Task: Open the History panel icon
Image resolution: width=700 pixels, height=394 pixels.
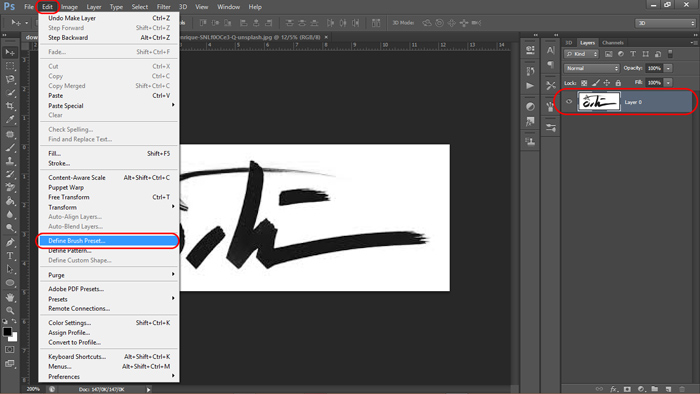Action: pyautogui.click(x=530, y=71)
